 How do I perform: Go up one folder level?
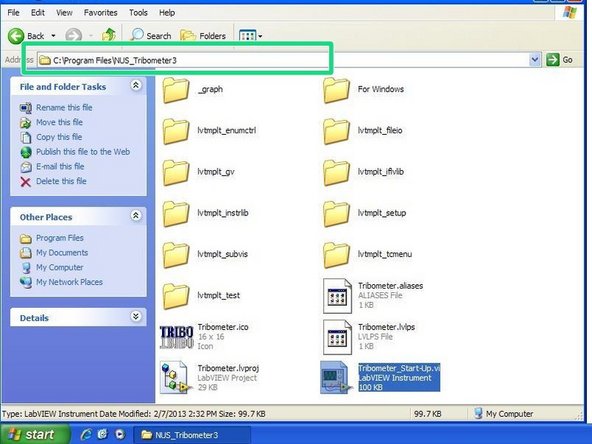coord(109,35)
